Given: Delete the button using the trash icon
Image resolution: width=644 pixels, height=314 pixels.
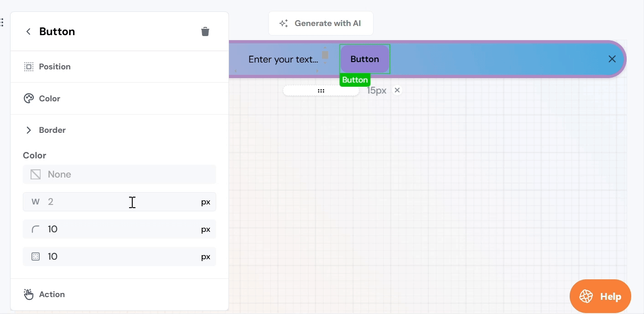Looking at the screenshot, I should [x=205, y=31].
